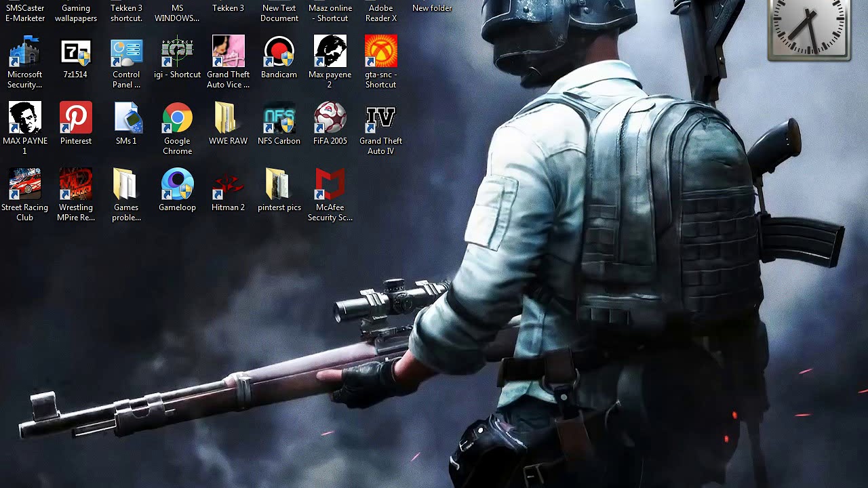Select the Tekken 3 shortcut label
The width and height of the screenshot is (868, 488).
(x=126, y=13)
